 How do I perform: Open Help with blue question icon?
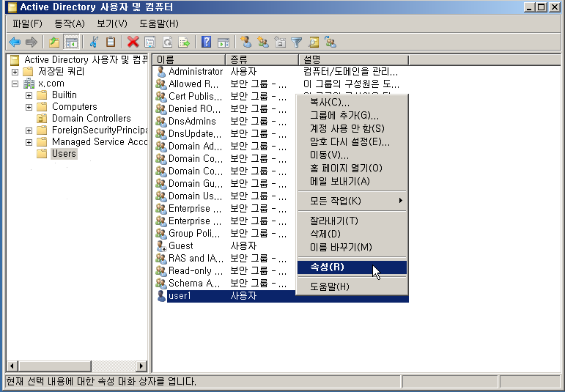[206, 42]
